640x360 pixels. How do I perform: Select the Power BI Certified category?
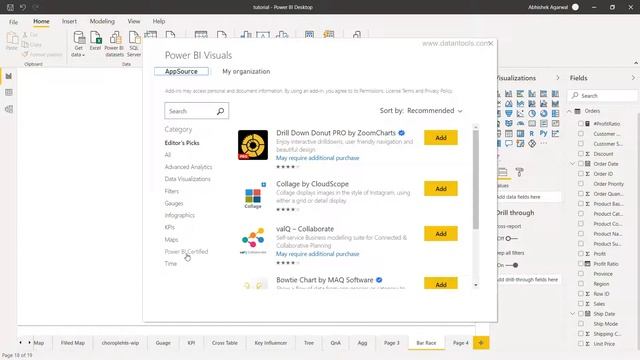pos(186,251)
